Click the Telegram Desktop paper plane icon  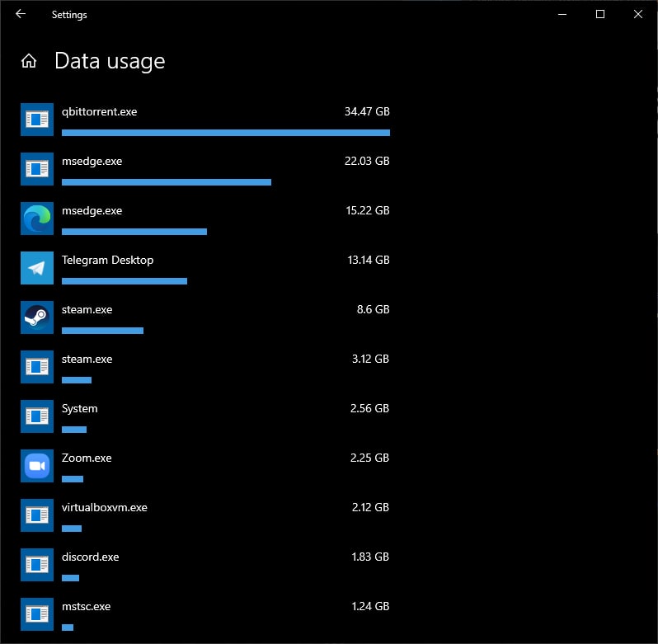[x=36, y=268]
